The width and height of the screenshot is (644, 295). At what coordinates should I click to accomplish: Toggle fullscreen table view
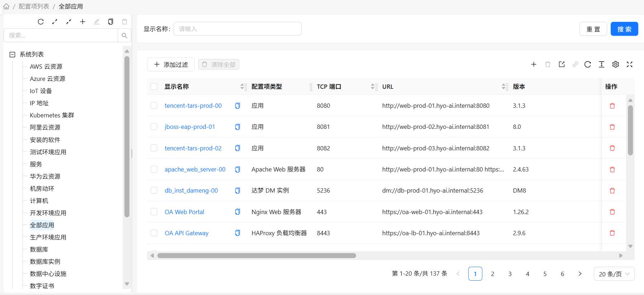click(629, 64)
